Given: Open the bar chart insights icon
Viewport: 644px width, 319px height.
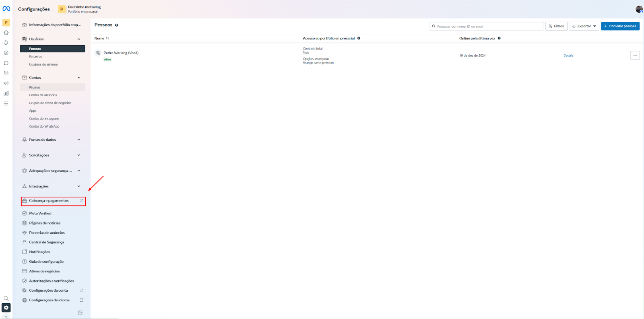Looking at the screenshot, I should 6,93.
